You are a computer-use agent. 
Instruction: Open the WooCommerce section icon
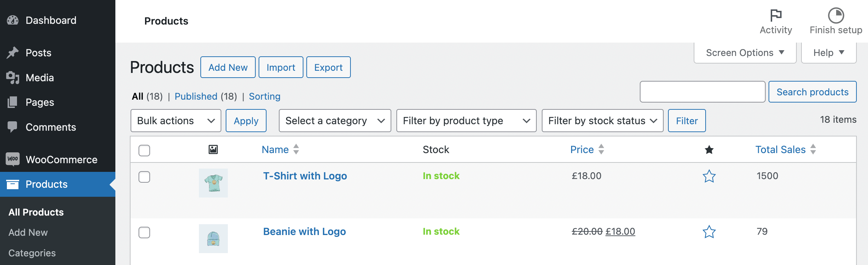click(12, 160)
